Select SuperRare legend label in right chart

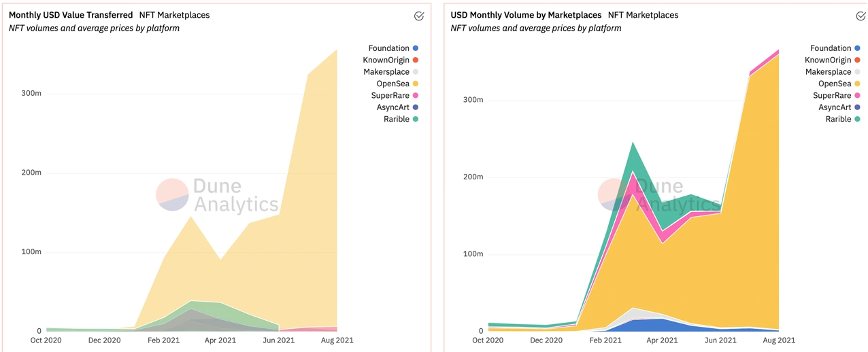(833, 96)
